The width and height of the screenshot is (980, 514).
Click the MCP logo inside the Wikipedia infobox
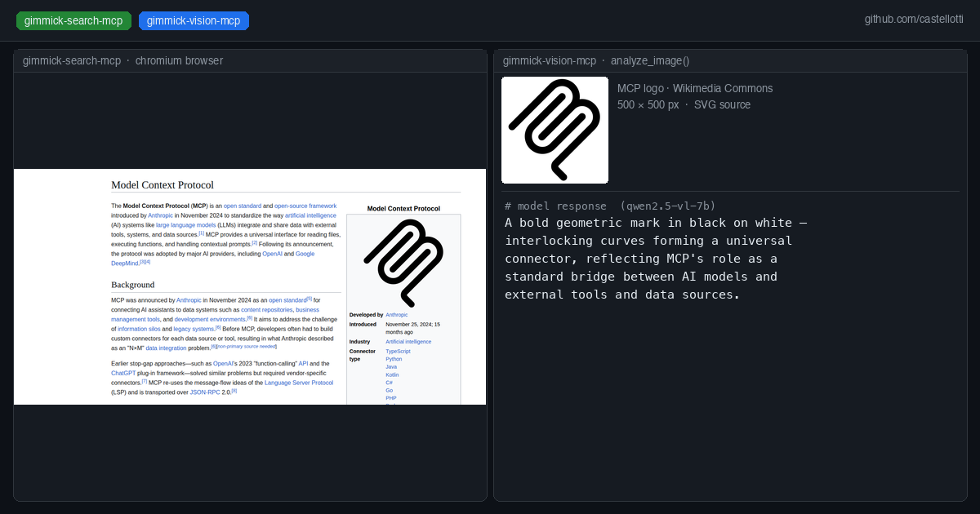(403, 262)
